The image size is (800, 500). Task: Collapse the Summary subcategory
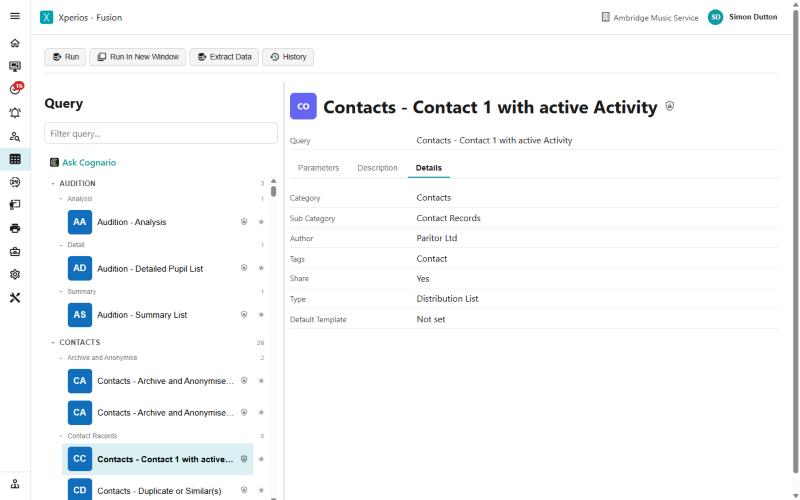61,291
